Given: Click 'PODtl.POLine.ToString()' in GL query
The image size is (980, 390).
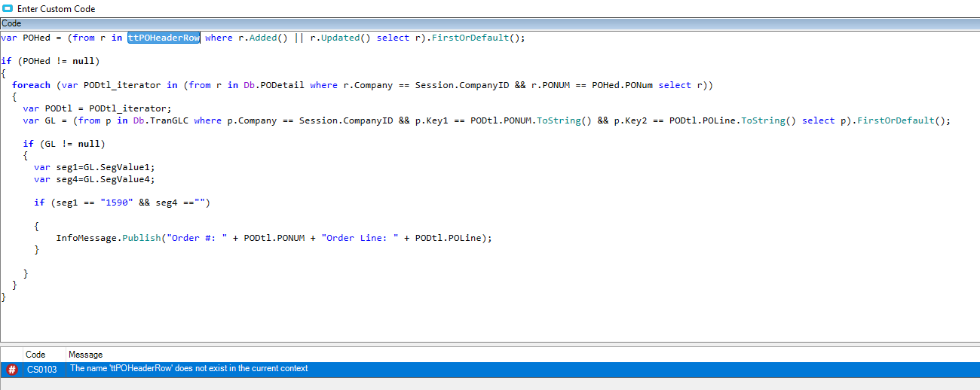Looking at the screenshot, I should [x=731, y=120].
